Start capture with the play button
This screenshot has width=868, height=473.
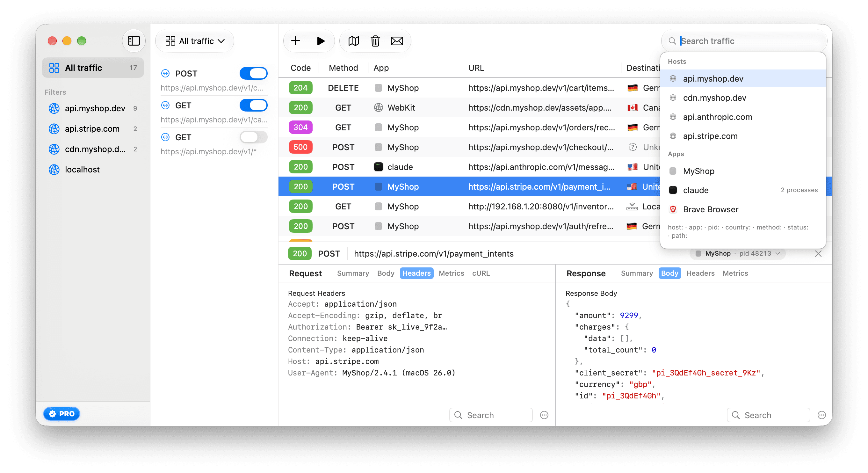tap(321, 41)
